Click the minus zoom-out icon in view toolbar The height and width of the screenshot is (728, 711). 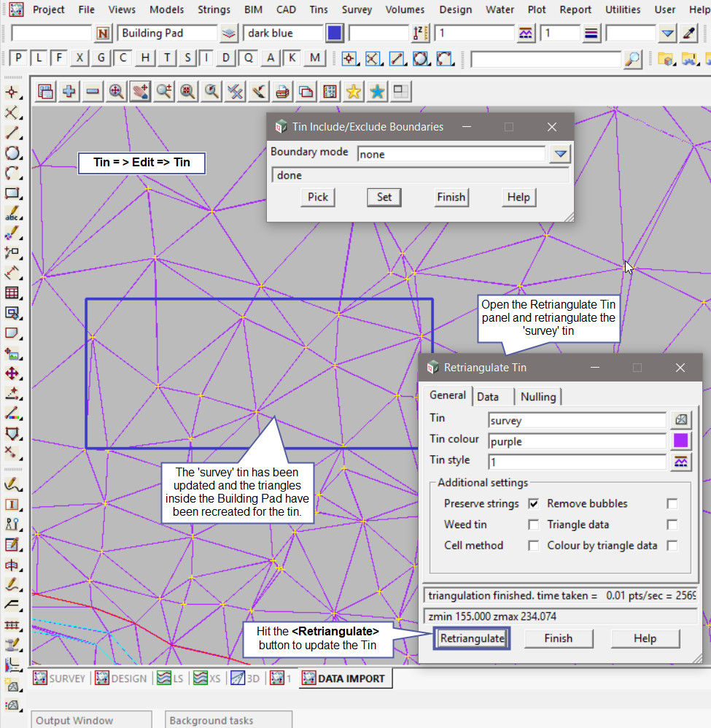click(93, 91)
